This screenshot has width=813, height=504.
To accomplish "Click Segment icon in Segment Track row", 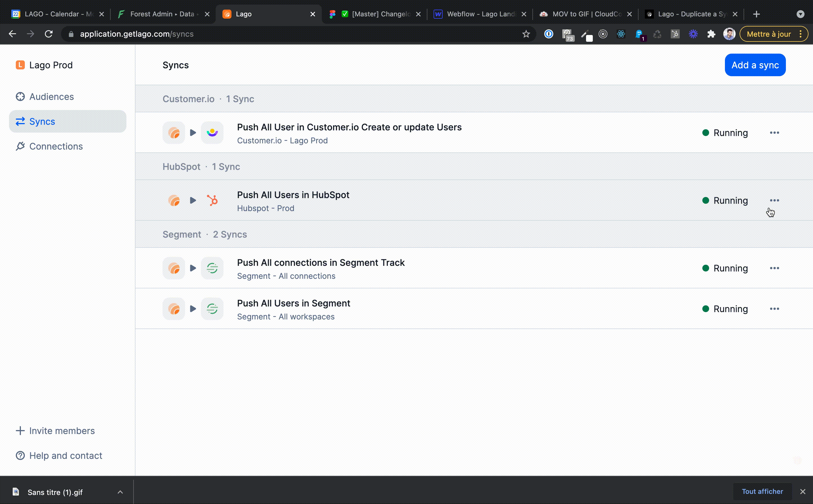I will (212, 268).
